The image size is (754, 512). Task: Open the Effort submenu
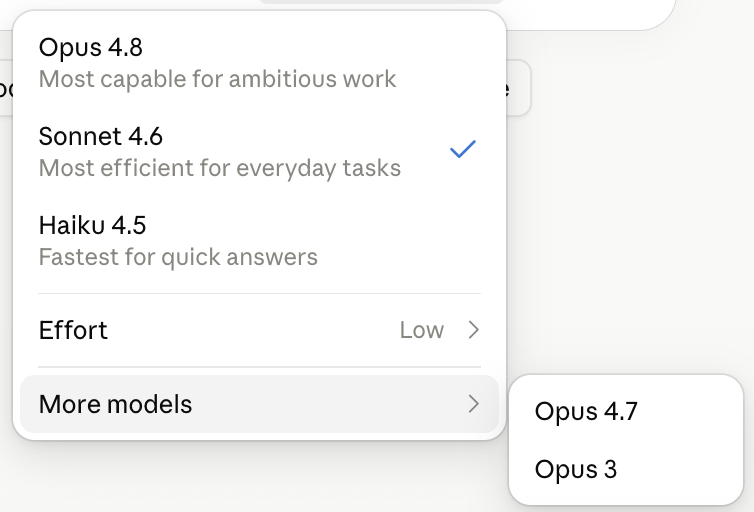pyautogui.click(x=259, y=330)
